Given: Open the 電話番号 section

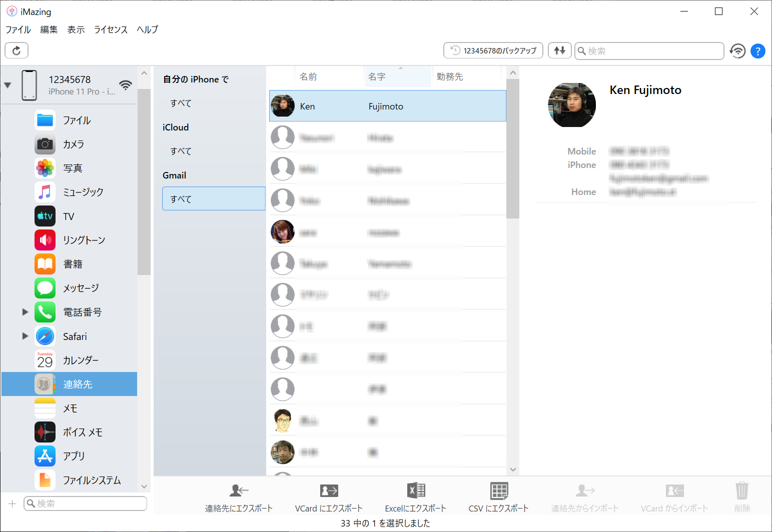Looking at the screenshot, I should point(69,312).
